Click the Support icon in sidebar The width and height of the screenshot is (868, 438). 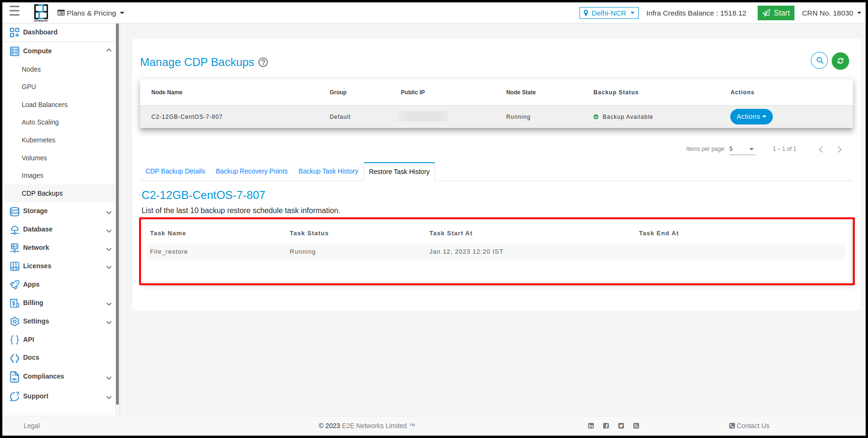click(15, 397)
